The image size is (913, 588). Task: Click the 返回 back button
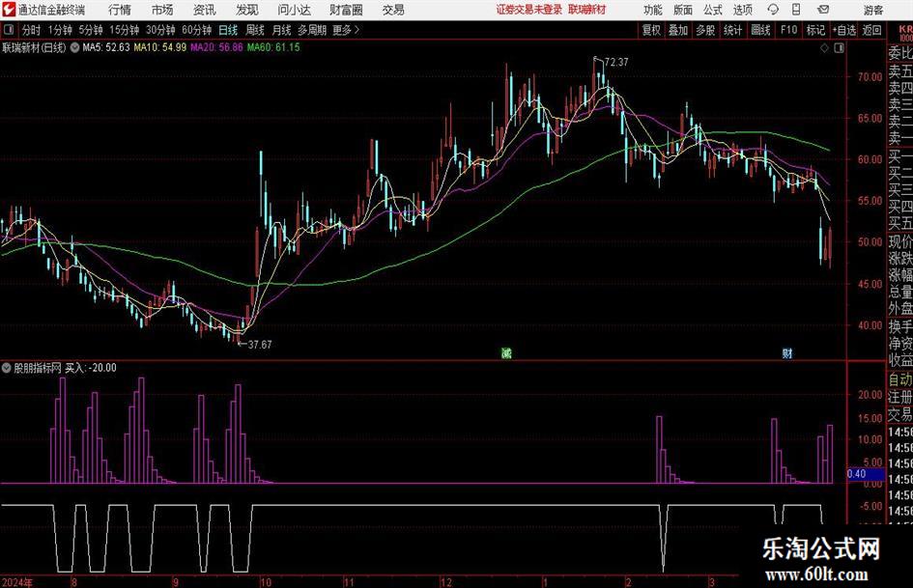click(871, 30)
